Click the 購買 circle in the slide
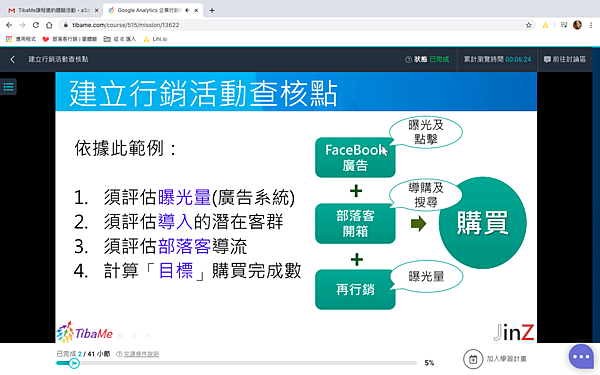The height and width of the screenshot is (375, 600). tap(483, 223)
